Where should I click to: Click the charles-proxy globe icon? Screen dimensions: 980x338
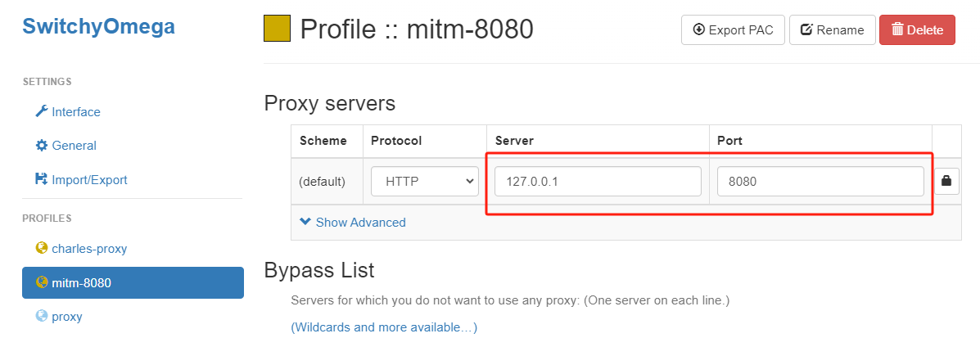coord(41,248)
